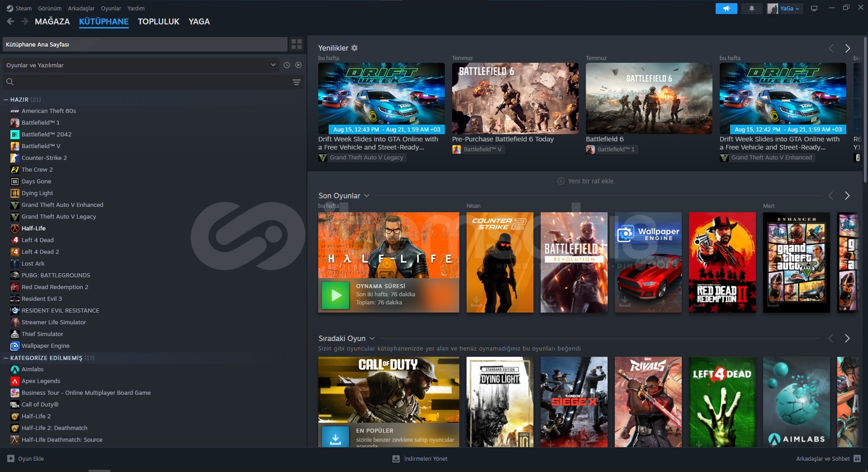
Task: Open the YAGA profile tab
Action: pyautogui.click(x=199, y=21)
